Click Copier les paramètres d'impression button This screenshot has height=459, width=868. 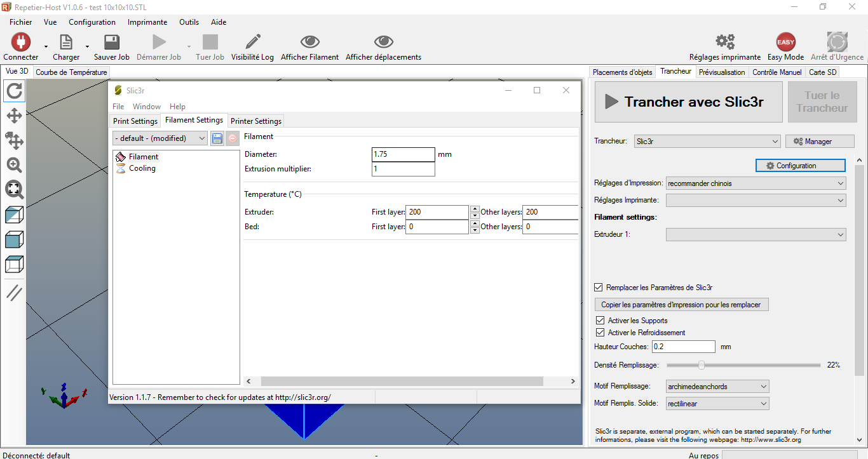point(681,305)
